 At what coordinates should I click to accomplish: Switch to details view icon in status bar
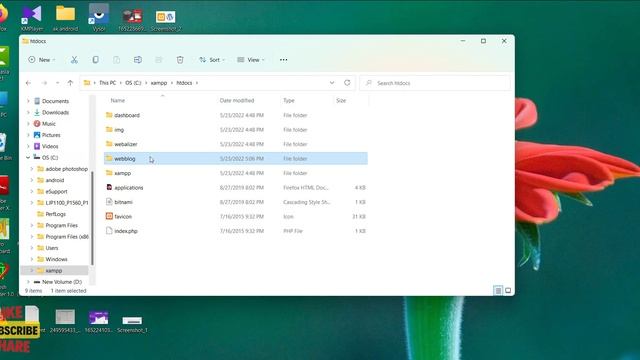click(498, 291)
